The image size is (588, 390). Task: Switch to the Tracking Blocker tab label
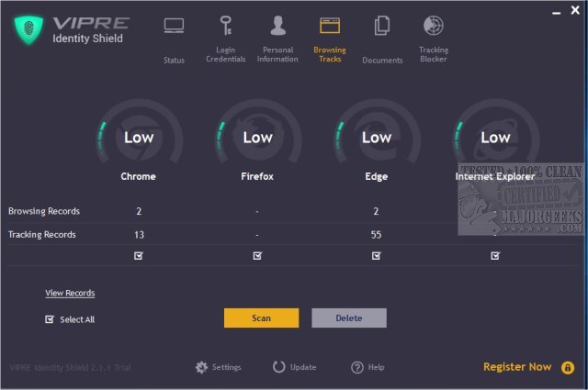pyautogui.click(x=434, y=55)
